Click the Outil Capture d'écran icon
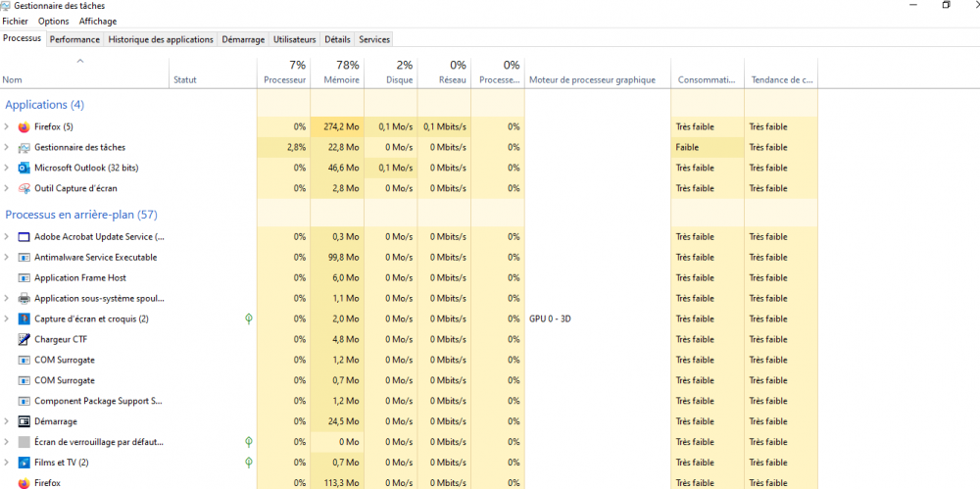This screenshot has width=980, height=489. pyautogui.click(x=24, y=188)
